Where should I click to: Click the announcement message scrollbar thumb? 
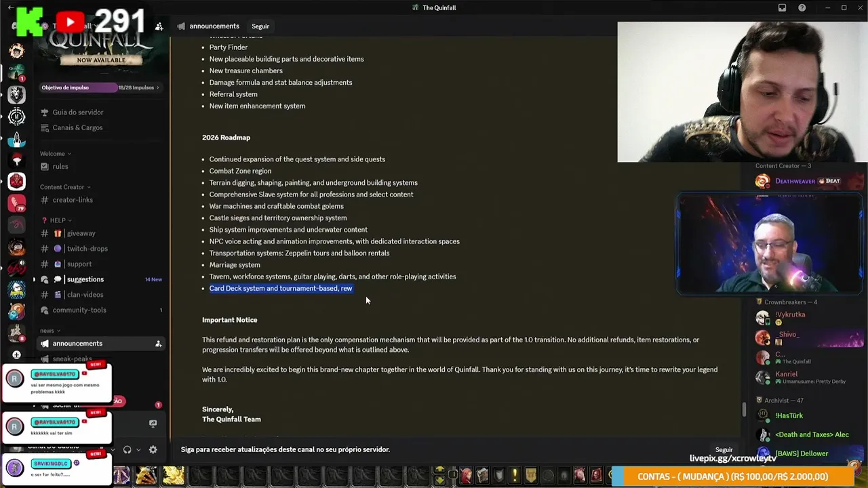(743, 409)
